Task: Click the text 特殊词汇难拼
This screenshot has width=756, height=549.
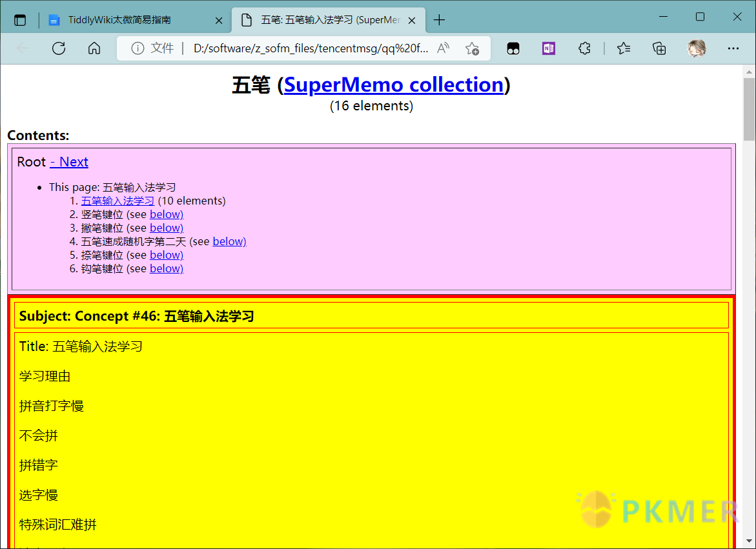Action: [58, 524]
